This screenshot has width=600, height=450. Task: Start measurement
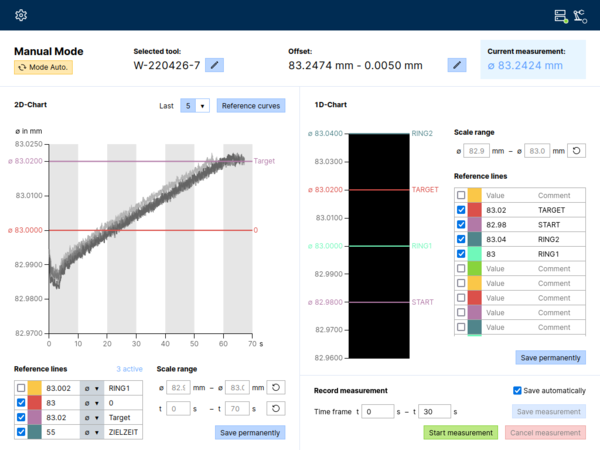point(461,432)
